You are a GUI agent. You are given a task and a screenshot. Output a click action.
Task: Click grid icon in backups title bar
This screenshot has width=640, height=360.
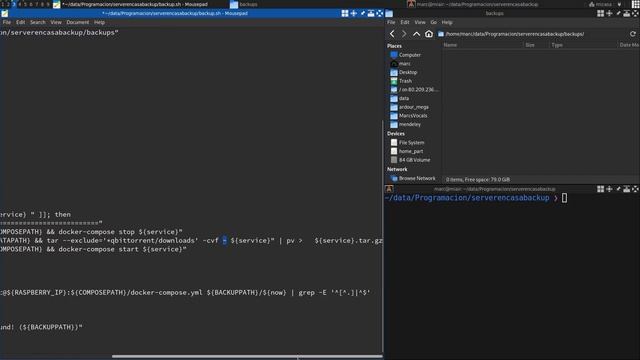pos(600,13)
